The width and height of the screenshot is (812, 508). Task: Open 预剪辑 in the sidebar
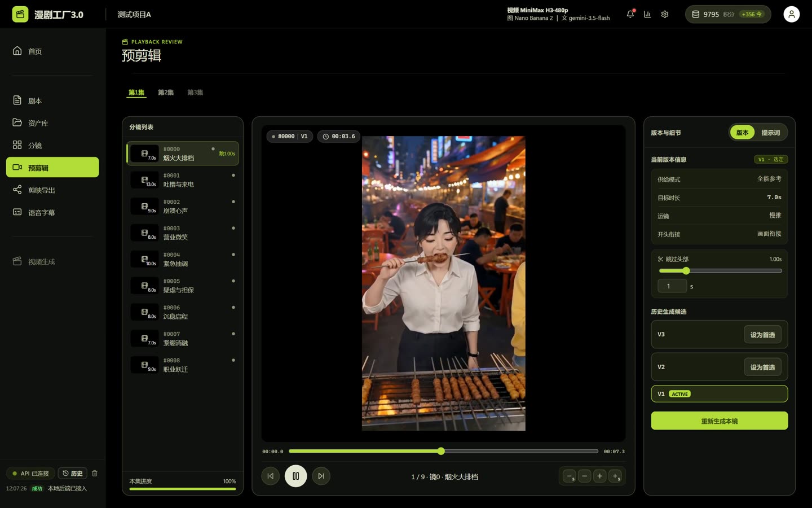[52, 167]
